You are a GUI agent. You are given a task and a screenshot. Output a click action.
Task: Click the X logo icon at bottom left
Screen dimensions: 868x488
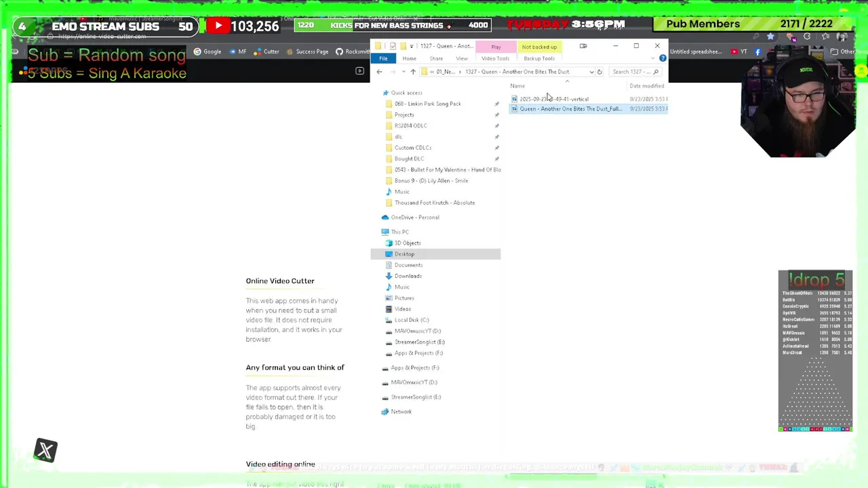(45, 450)
